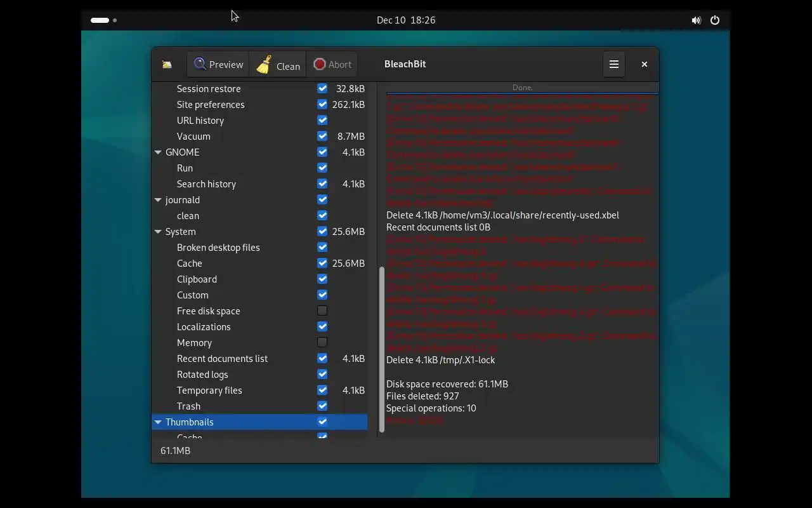Select the Rotated logs row
The width and height of the screenshot is (812, 508).
[x=259, y=375]
